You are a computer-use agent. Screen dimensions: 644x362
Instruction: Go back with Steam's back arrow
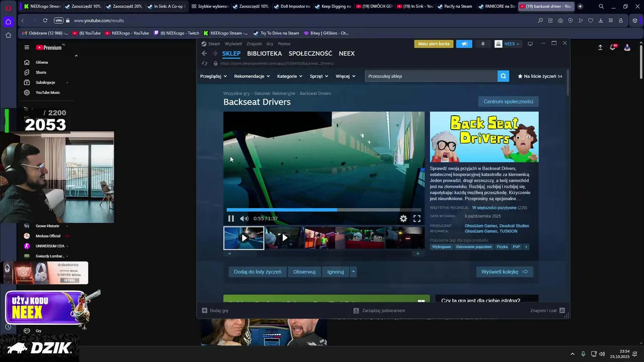click(204, 53)
